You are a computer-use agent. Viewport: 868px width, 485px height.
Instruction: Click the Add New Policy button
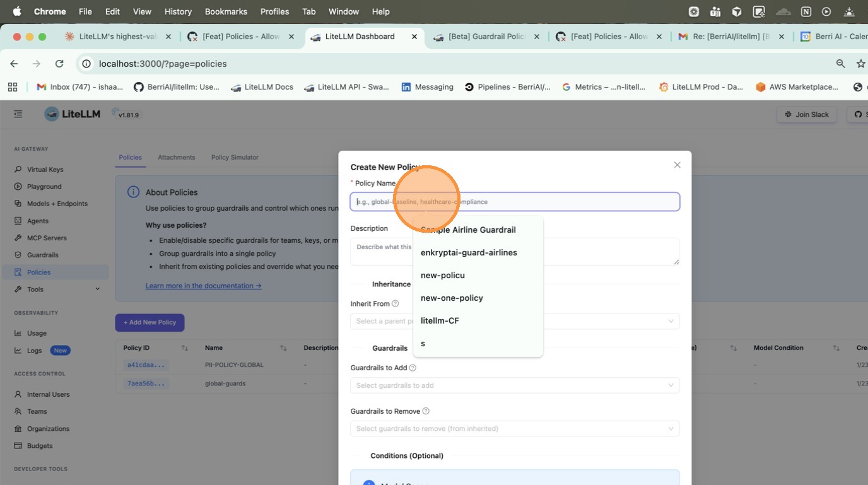(x=150, y=322)
